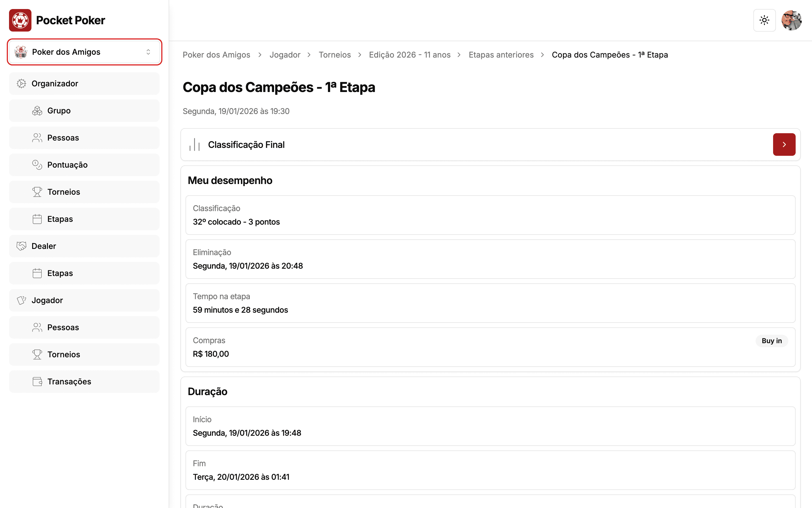Screen dimensions: 812x508
Task: Open Pessoas under Jogador
Action: (84, 328)
